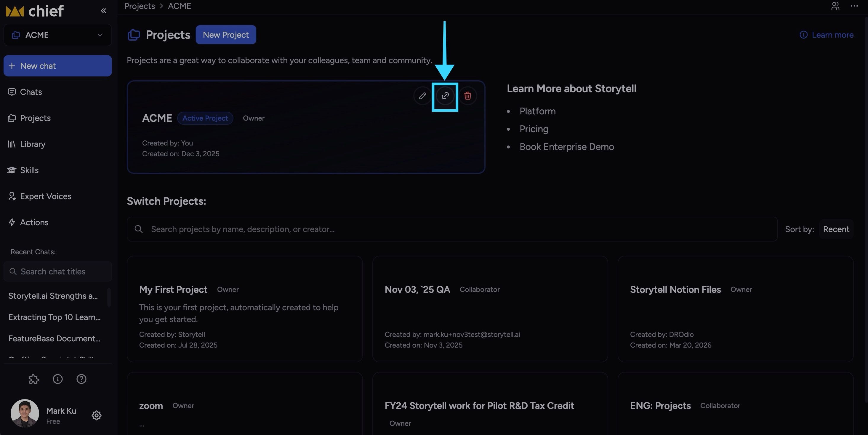Switch to Storytell Notion Files project
The width and height of the screenshot is (868, 435).
[735, 309]
